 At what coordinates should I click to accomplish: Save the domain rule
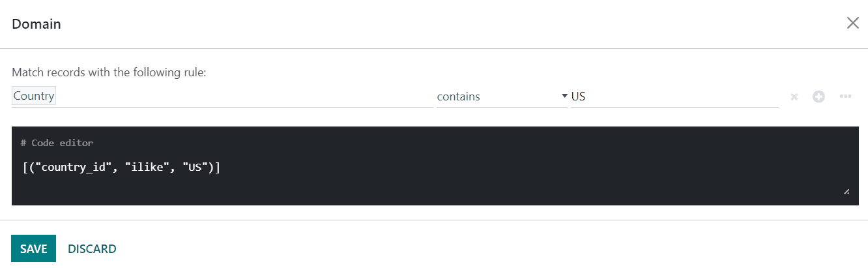point(33,248)
